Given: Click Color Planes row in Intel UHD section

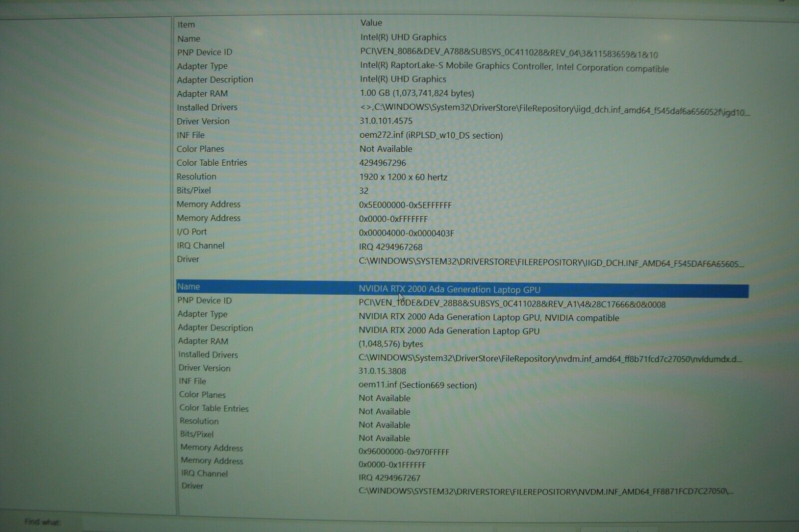Looking at the screenshot, I should tap(462, 149).
